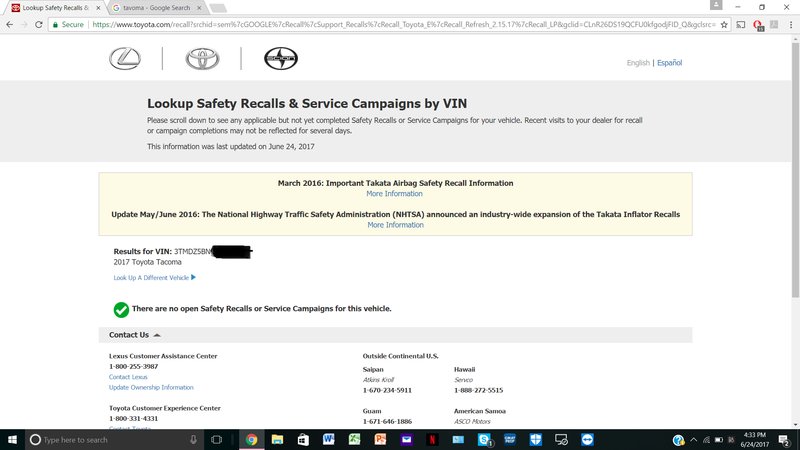Click Update Ownership Information
The height and width of the screenshot is (450, 800).
[151, 388]
